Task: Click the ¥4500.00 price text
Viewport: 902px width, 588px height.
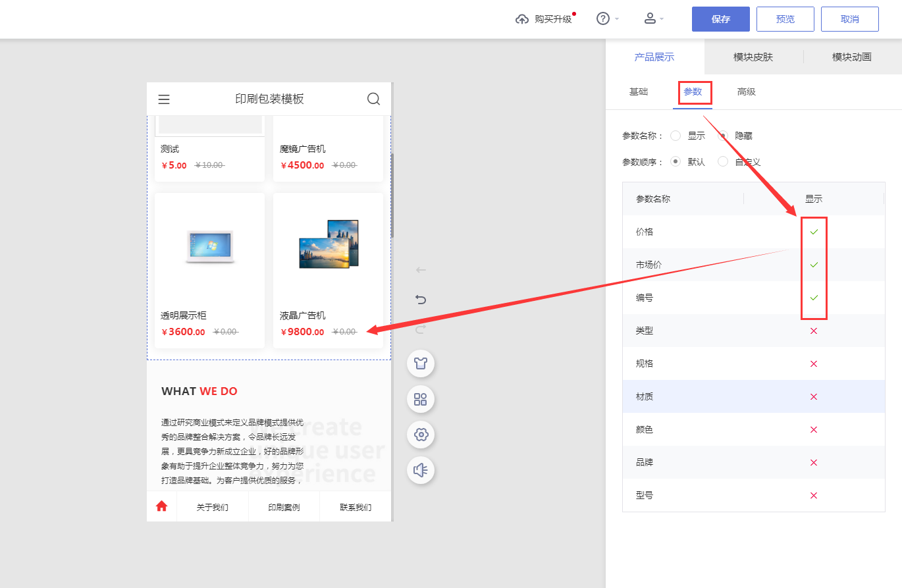Action: (302, 165)
